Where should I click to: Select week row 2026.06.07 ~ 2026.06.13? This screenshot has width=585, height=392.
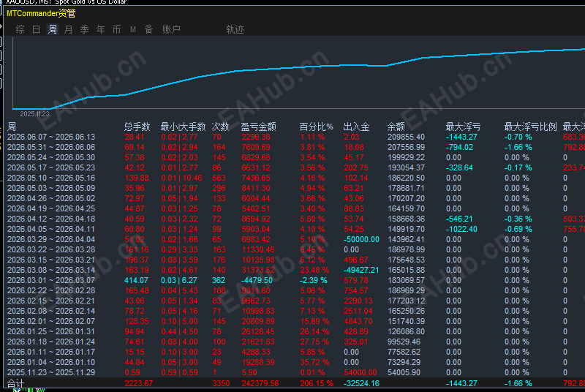295,137
